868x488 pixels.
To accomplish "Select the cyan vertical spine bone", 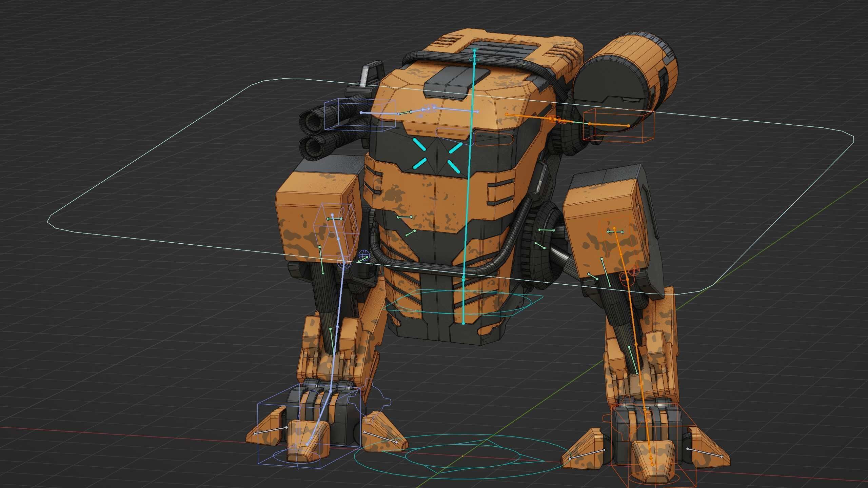I will tap(469, 186).
